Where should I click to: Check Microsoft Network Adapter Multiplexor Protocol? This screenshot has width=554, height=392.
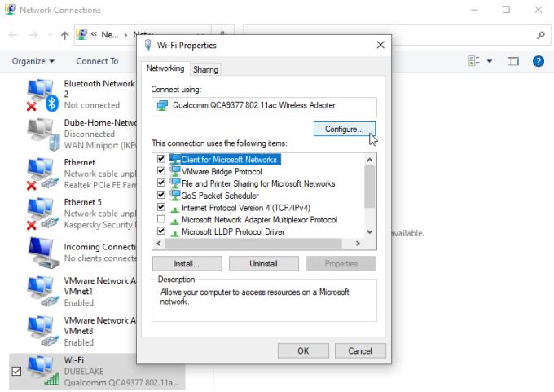[161, 218]
